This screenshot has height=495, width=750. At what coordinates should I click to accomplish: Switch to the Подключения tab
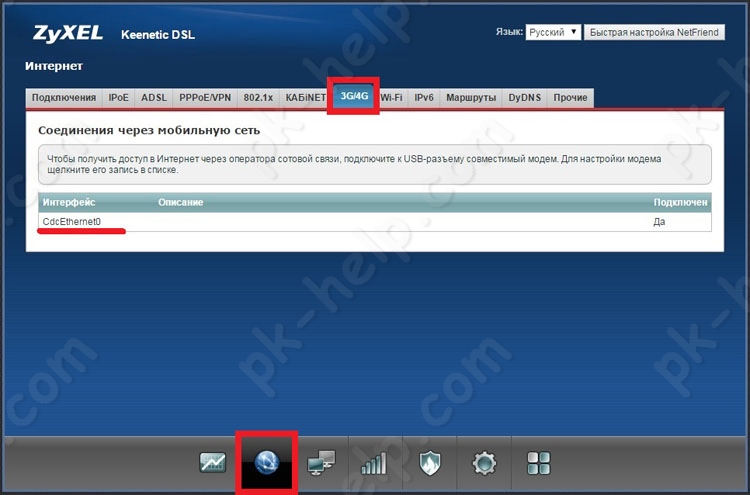(64, 98)
